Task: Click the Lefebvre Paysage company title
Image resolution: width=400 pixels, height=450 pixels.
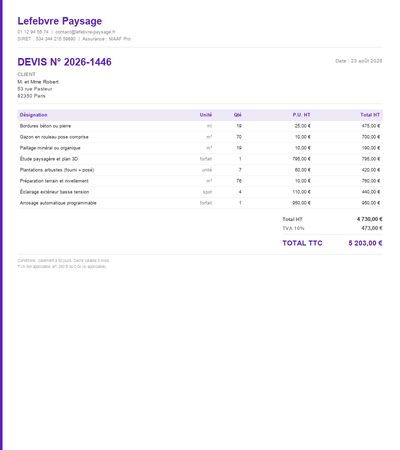Action: (60, 21)
